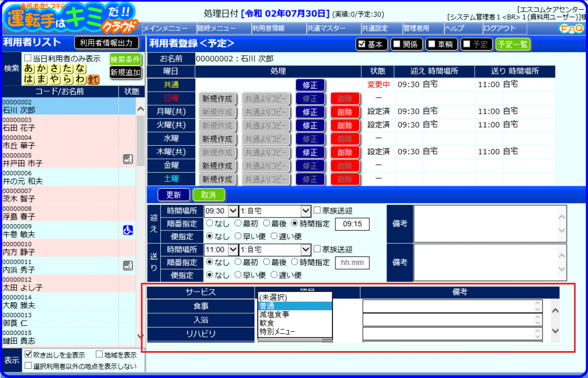This screenshot has height=378, width=588.
Task: Click walking-aid icon beside 井戸田 市子
Action: (128, 159)
